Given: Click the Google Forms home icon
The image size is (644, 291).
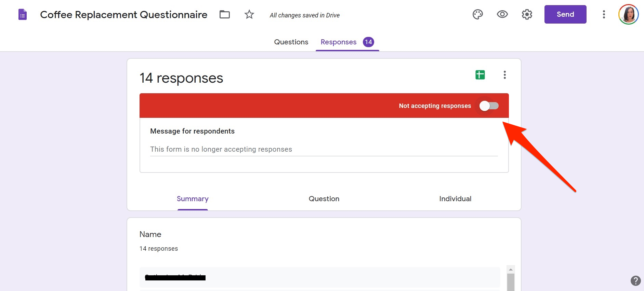Looking at the screenshot, I should 23,15.
